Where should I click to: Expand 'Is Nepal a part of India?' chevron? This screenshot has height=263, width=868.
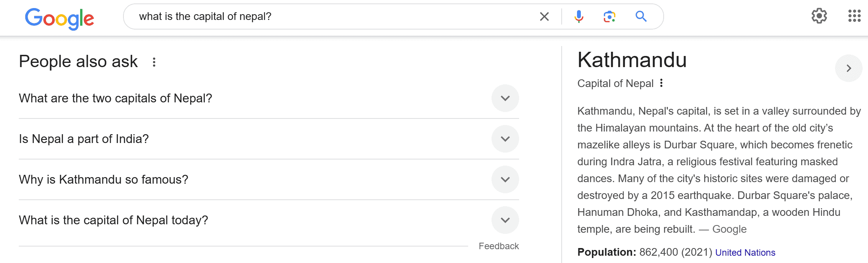(x=505, y=139)
